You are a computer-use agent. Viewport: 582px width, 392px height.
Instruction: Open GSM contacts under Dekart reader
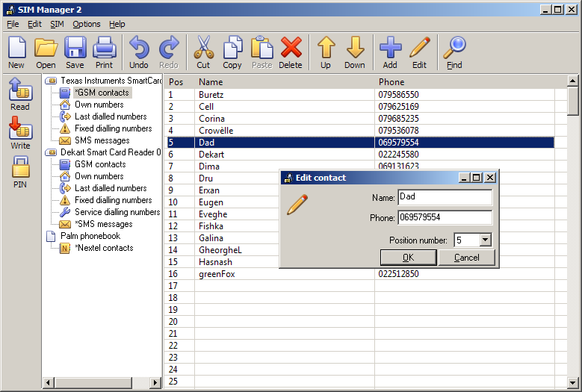tap(100, 164)
